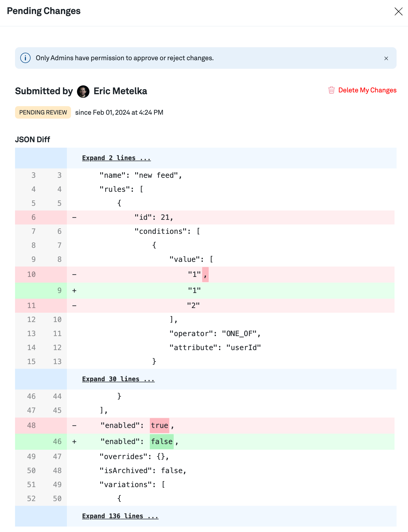This screenshot has height=532, width=408.
Task: Click the Eric Metelka submitter name
Action: [120, 91]
